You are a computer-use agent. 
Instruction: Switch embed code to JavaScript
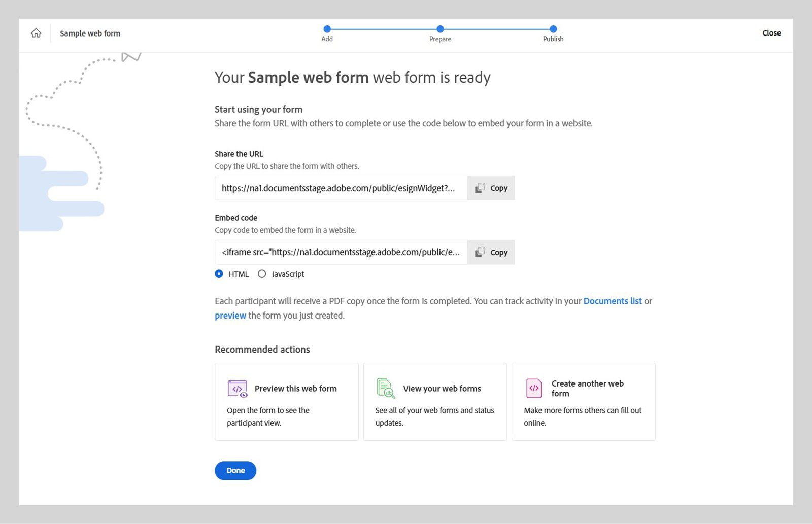click(x=262, y=273)
